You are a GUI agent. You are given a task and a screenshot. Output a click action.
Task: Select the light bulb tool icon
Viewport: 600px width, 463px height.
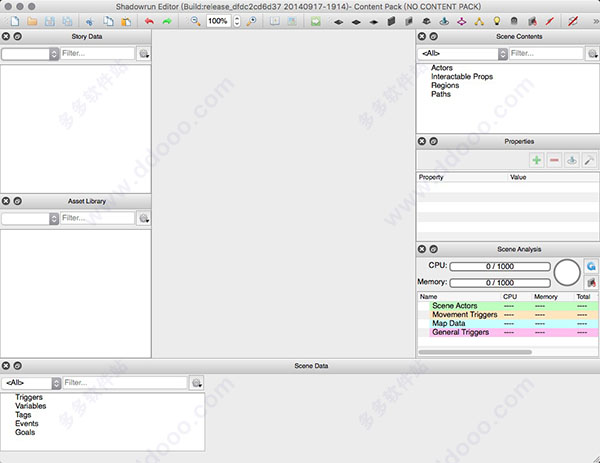(x=497, y=21)
